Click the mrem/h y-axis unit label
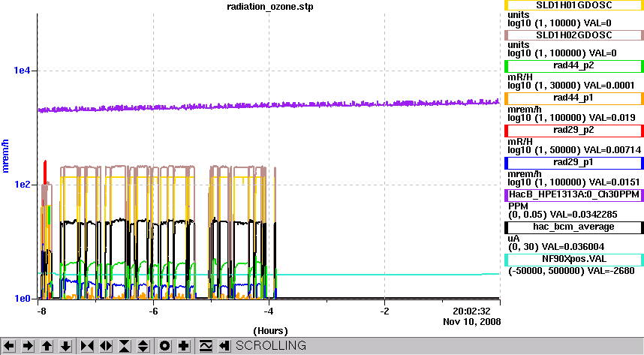 (5, 155)
